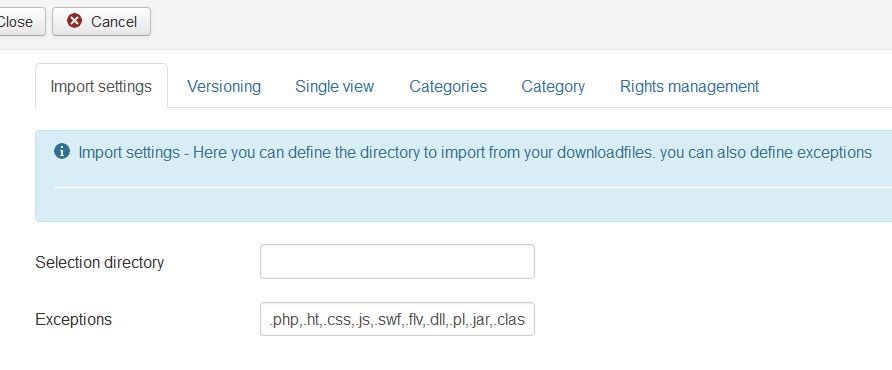The image size is (892, 370).
Task: Go to the Categories tab
Action: pos(448,86)
